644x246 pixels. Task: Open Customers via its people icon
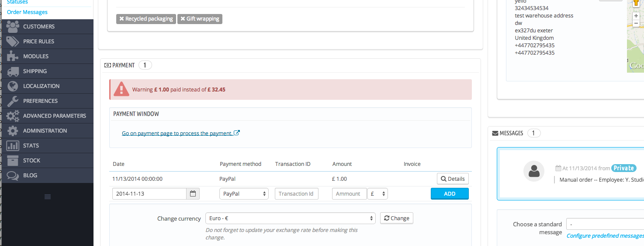[x=13, y=27]
